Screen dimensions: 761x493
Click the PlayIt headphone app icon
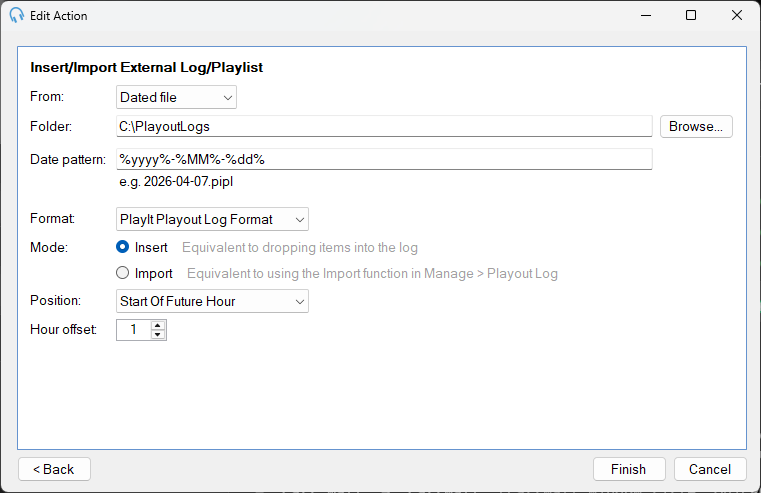pos(17,15)
